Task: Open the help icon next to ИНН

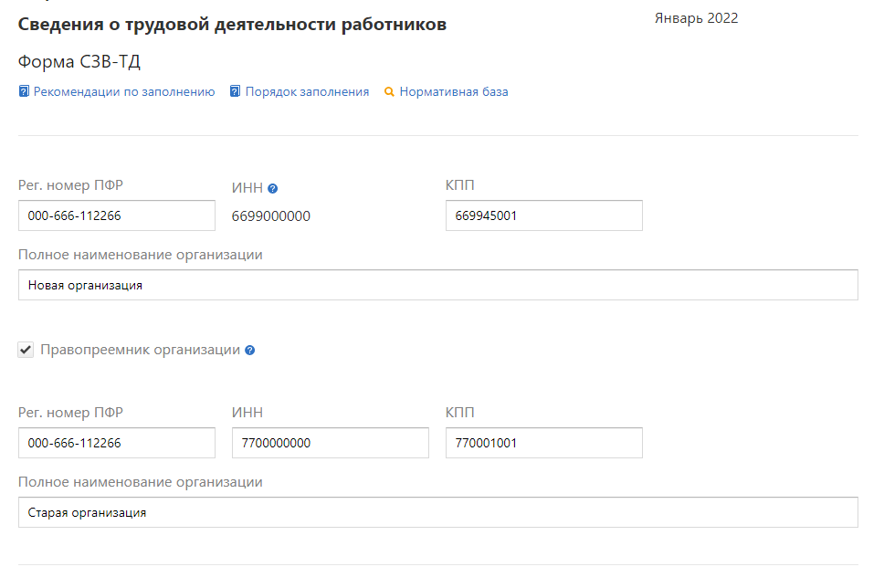Action: pyautogui.click(x=273, y=189)
